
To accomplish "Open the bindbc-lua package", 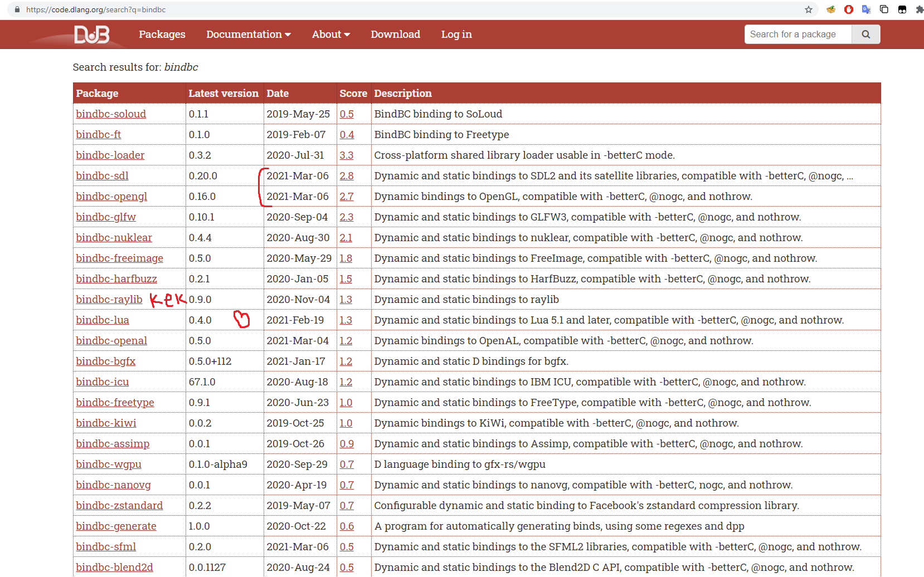I will [103, 320].
